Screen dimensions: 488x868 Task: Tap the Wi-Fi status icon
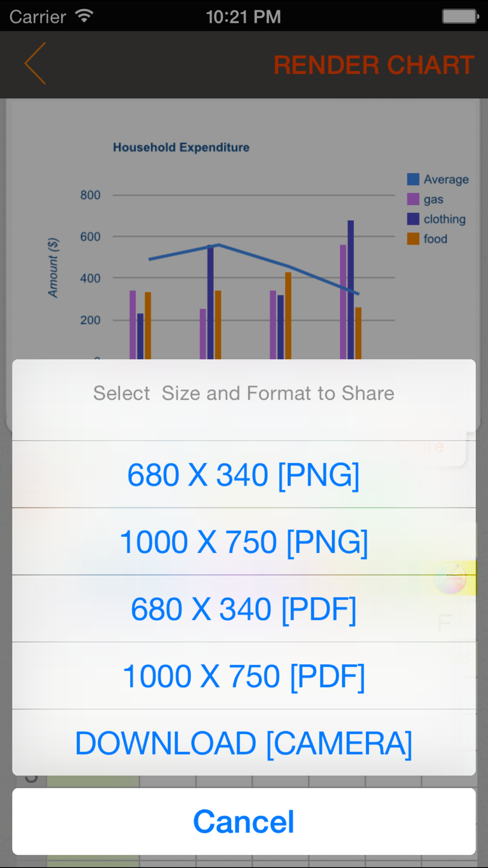pos(84,16)
